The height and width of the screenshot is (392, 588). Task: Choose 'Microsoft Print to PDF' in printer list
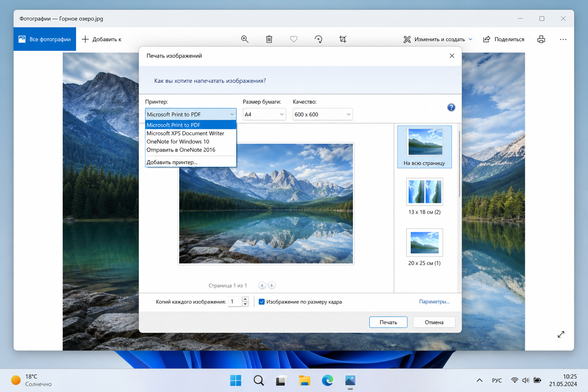(191, 125)
